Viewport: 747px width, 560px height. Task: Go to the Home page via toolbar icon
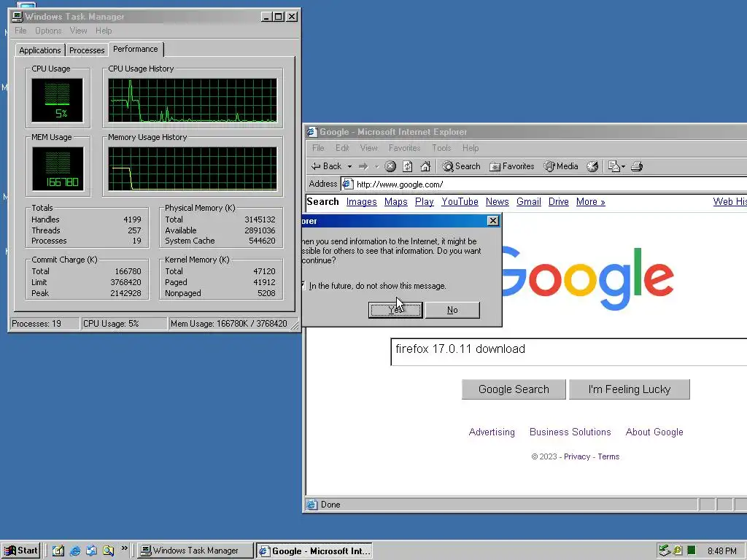pyautogui.click(x=425, y=166)
